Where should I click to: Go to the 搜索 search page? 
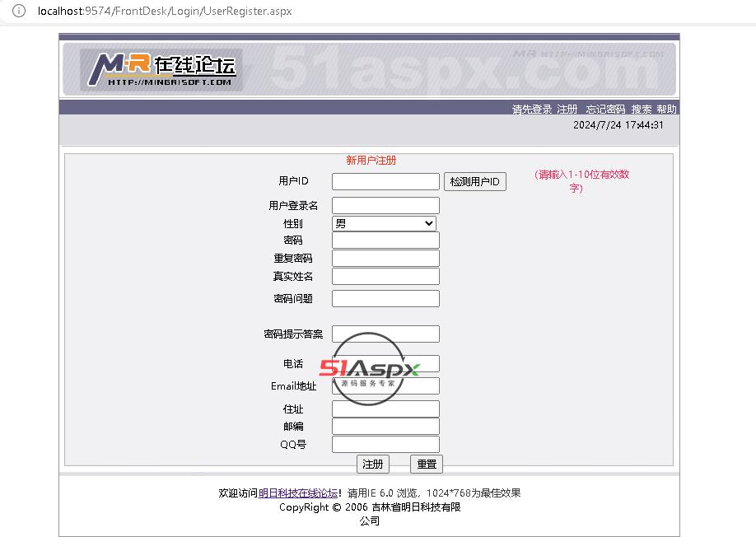click(642, 109)
